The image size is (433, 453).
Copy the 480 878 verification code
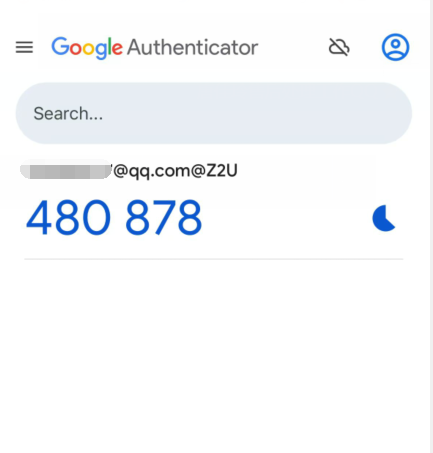tap(114, 217)
